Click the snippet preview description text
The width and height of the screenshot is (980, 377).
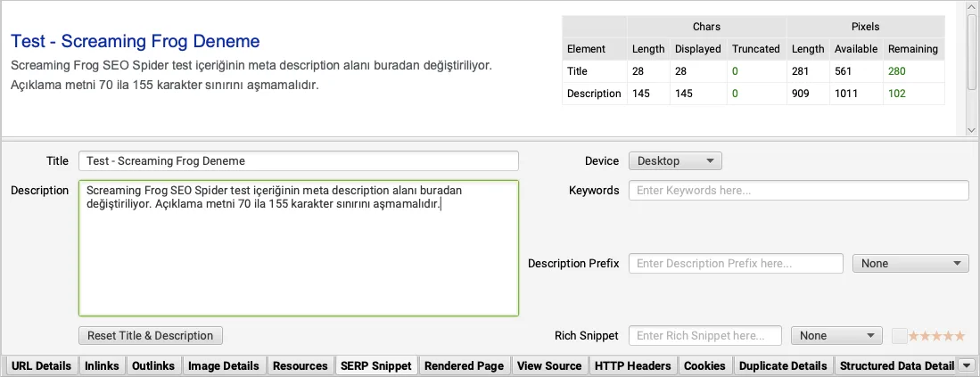pyautogui.click(x=251, y=75)
